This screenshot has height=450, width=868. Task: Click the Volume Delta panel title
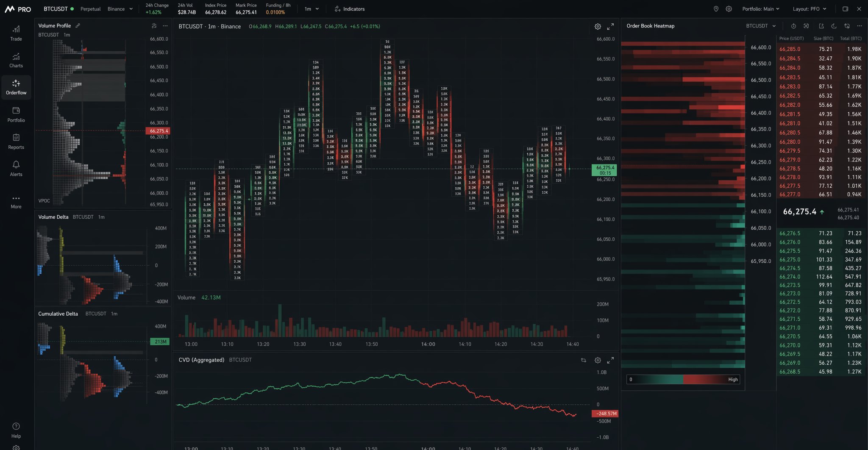click(53, 217)
